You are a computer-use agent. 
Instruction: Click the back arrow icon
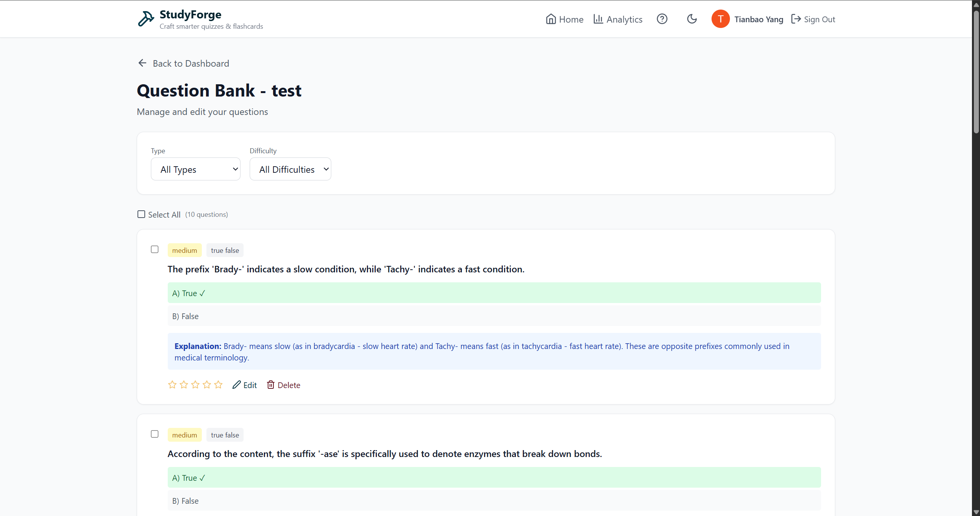coord(142,63)
